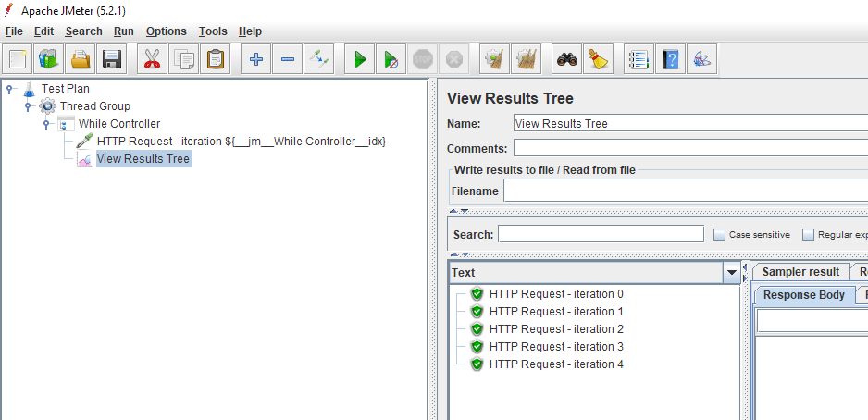Screen dimensions: 868x420
Task: Copy element using the Copy icon
Action: coord(184,58)
